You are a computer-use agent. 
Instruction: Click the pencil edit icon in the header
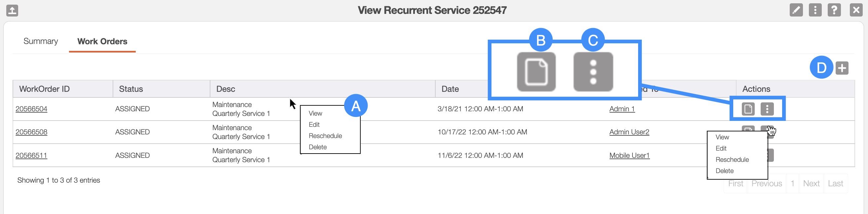pos(796,10)
